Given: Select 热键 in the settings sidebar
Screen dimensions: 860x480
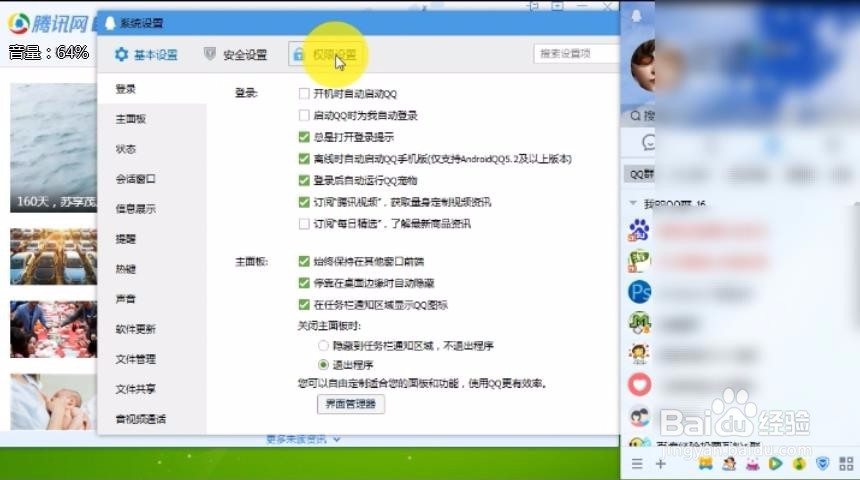Looking at the screenshot, I should (126, 269).
